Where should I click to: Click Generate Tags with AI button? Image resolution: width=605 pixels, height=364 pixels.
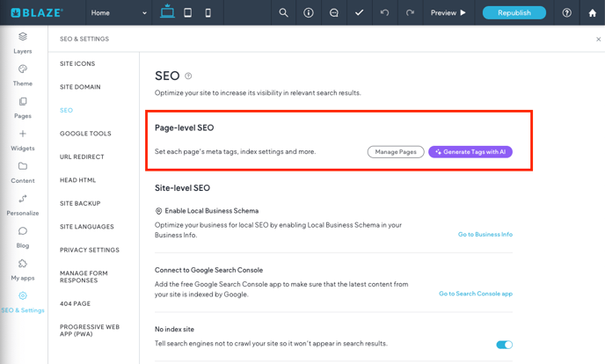coord(470,152)
